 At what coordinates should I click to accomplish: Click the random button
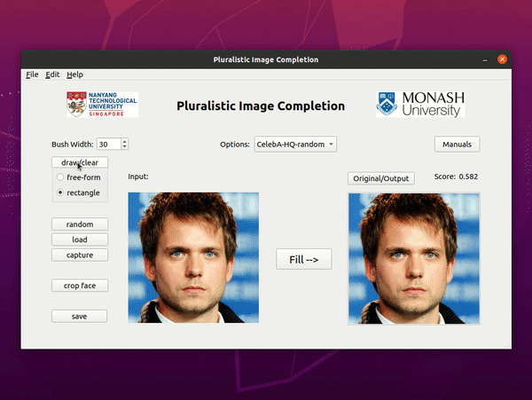(x=80, y=224)
